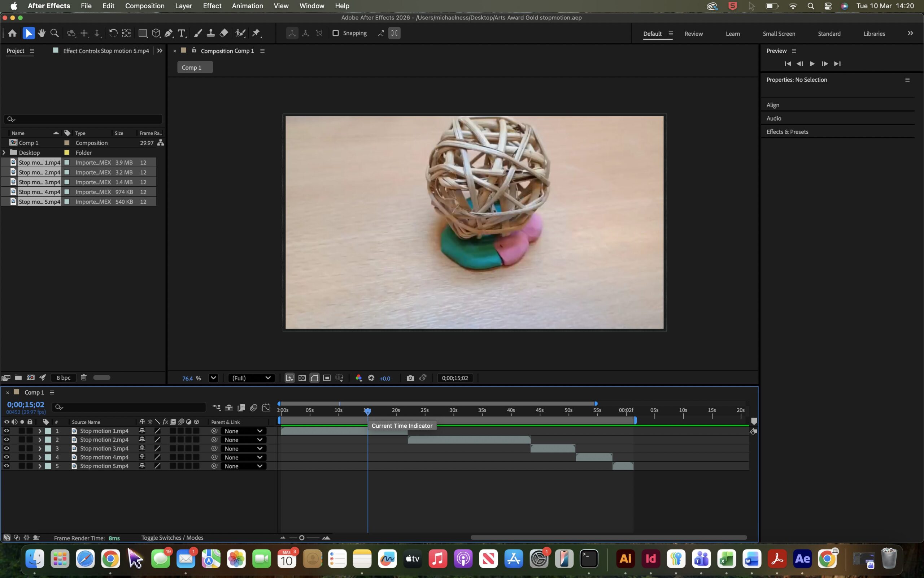Image resolution: width=924 pixels, height=578 pixels.
Task: Select the Horizontal Type tool
Action: (182, 33)
